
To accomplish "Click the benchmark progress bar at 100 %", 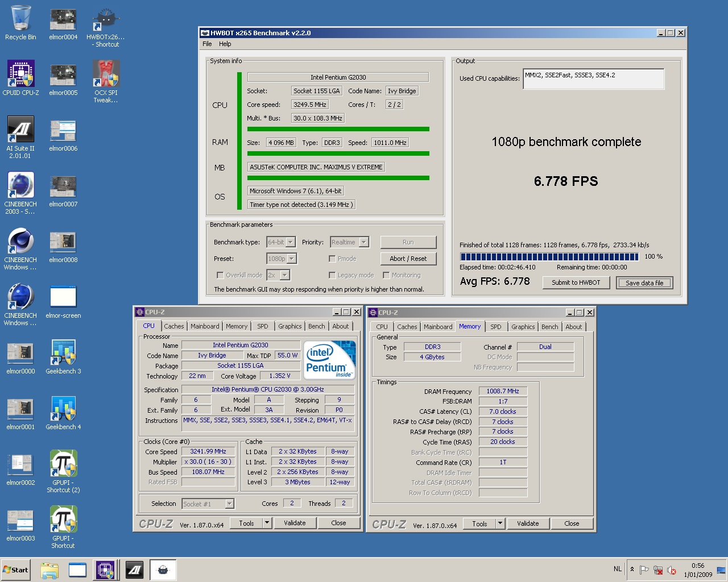I will 549,257.
